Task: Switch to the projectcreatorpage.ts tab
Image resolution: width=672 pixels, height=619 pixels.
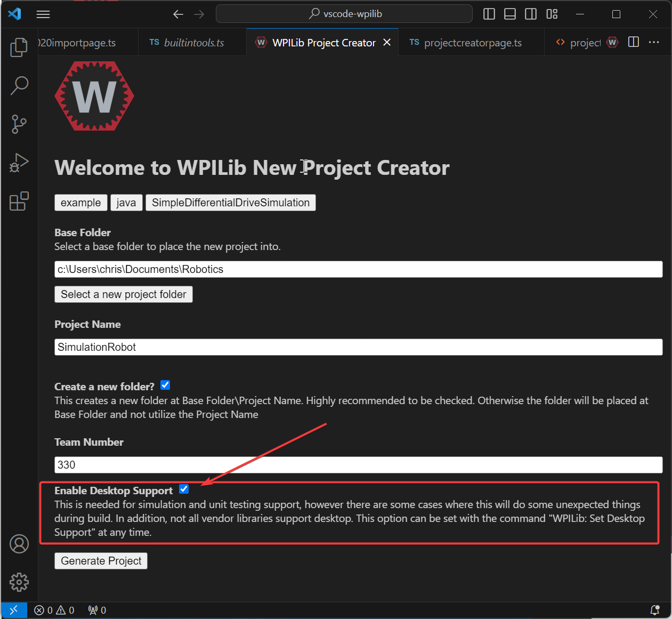Action: click(472, 43)
